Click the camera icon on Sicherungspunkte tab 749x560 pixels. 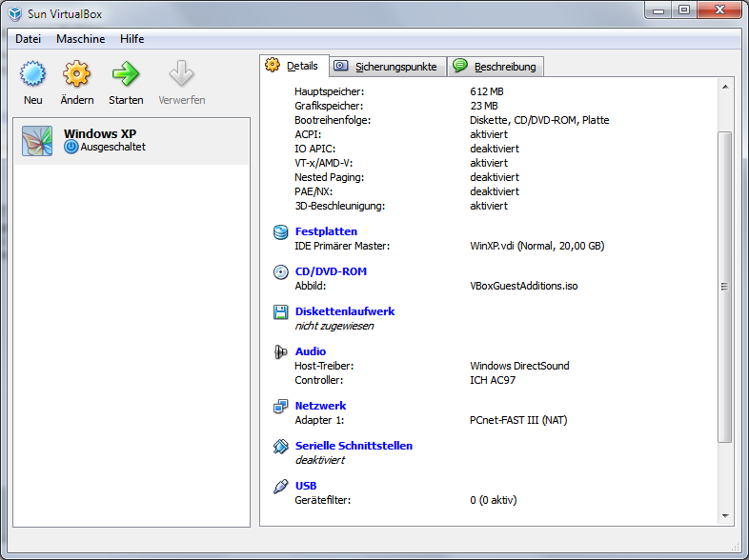coord(340,66)
